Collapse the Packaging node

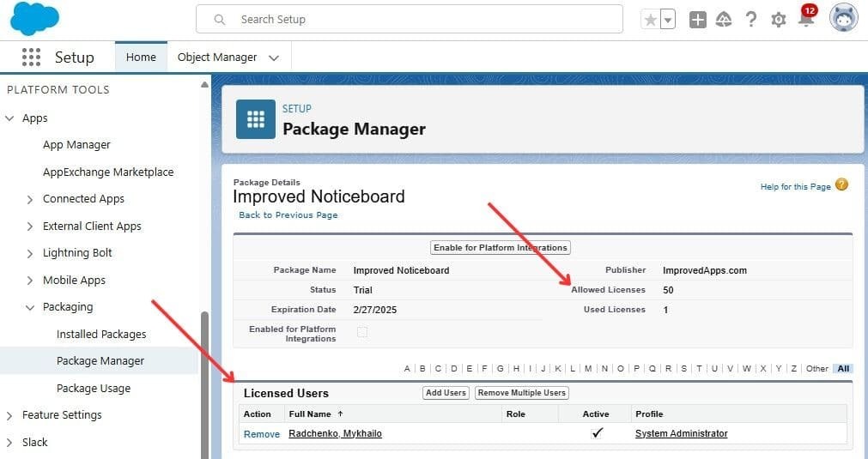[30, 307]
